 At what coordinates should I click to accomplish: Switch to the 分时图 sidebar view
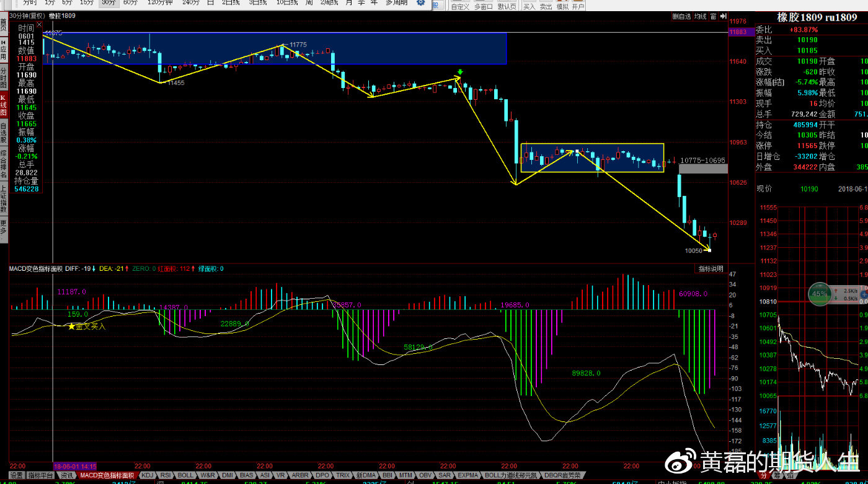(4, 78)
